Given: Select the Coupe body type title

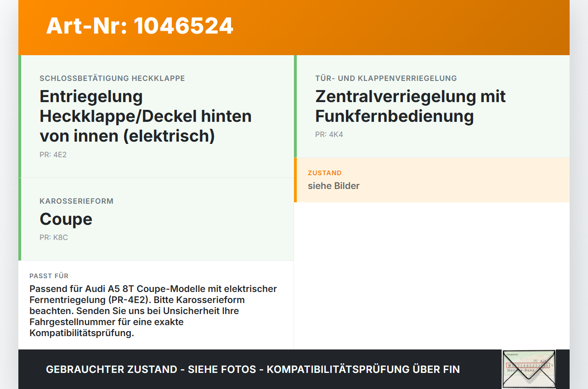Looking at the screenshot, I should click(66, 219).
